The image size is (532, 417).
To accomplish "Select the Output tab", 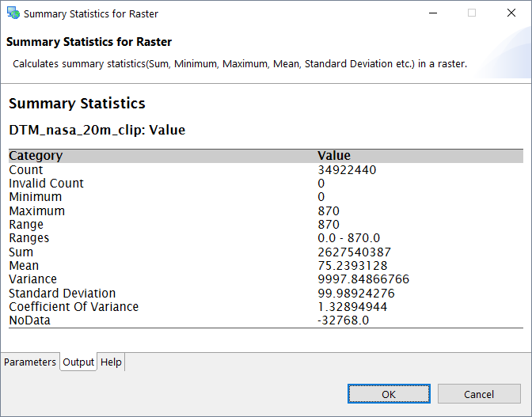I will pos(78,362).
